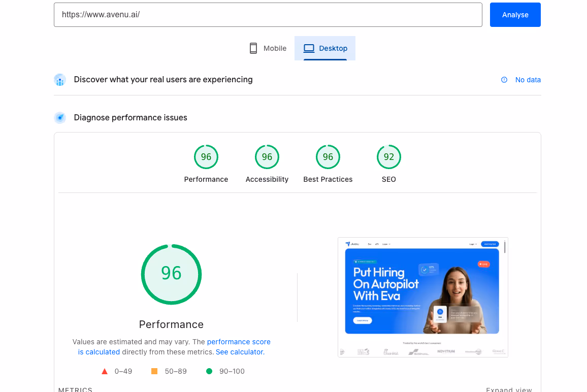Click the green 90-100 legend dot
Image resolution: width=587 pixels, height=392 pixels.
[x=209, y=371]
